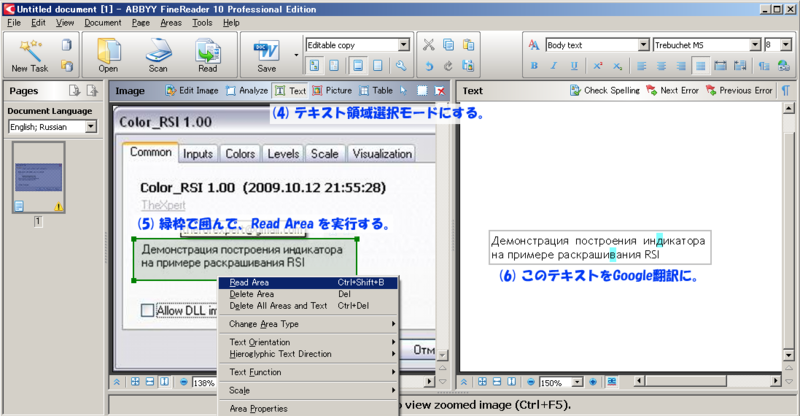Viewport: 800px width, 416px height.
Task: Open the 150% zoom dropdown
Action: 577,382
